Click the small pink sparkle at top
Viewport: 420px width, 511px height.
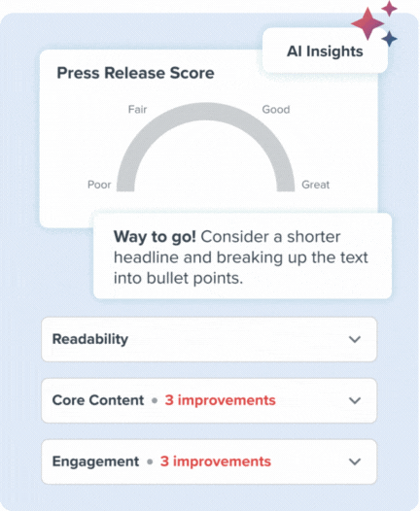pyautogui.click(x=389, y=8)
